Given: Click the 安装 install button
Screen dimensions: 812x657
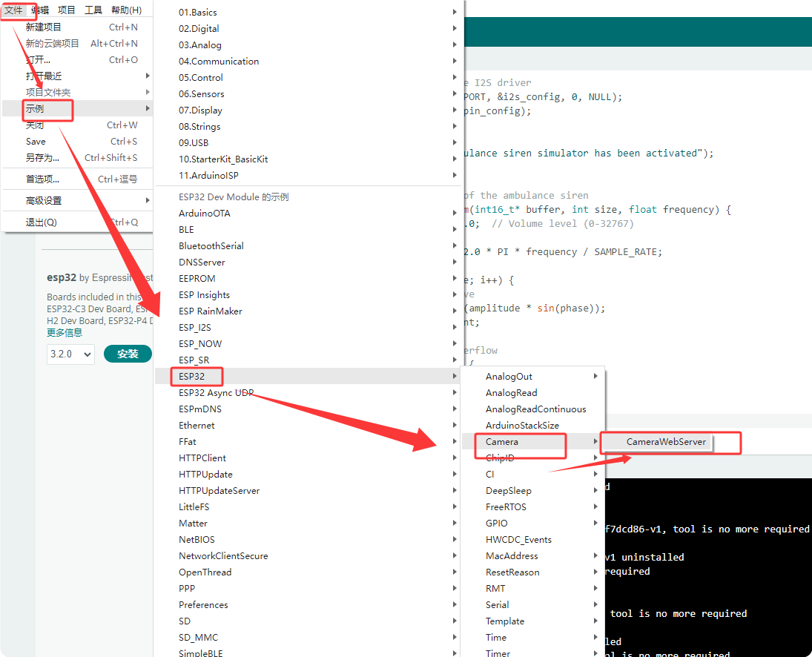Looking at the screenshot, I should [x=128, y=354].
